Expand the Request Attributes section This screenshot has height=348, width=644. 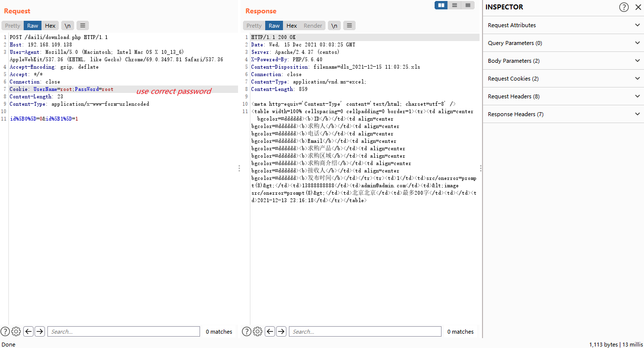point(563,25)
